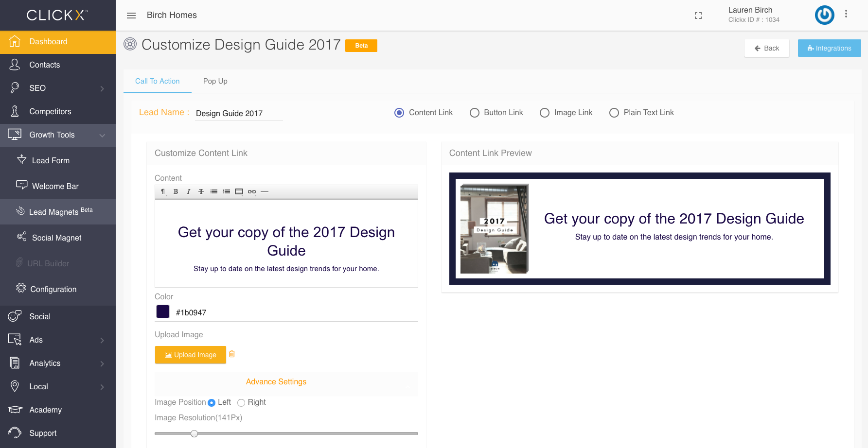
Task: Select the Button Link radio option
Action: click(x=475, y=113)
